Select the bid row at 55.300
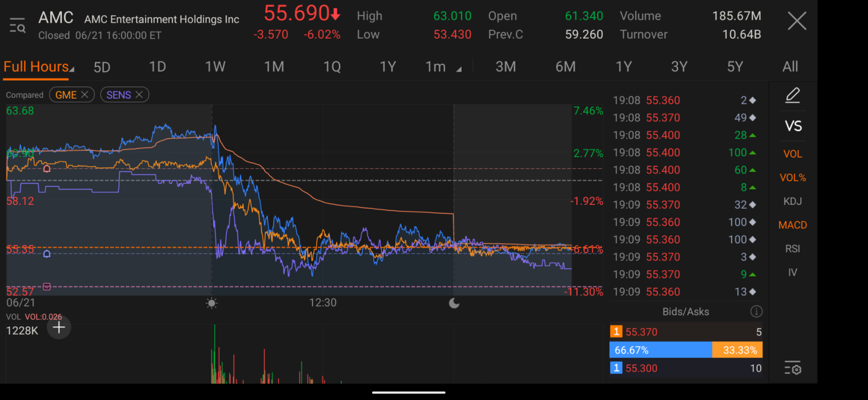Screen dimensions: 868x400 [x=686, y=369]
